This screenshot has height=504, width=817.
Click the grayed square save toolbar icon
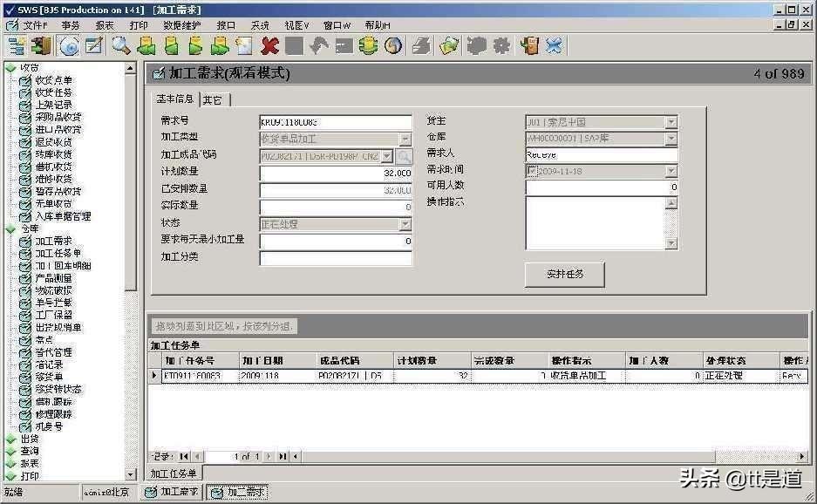tap(295, 46)
